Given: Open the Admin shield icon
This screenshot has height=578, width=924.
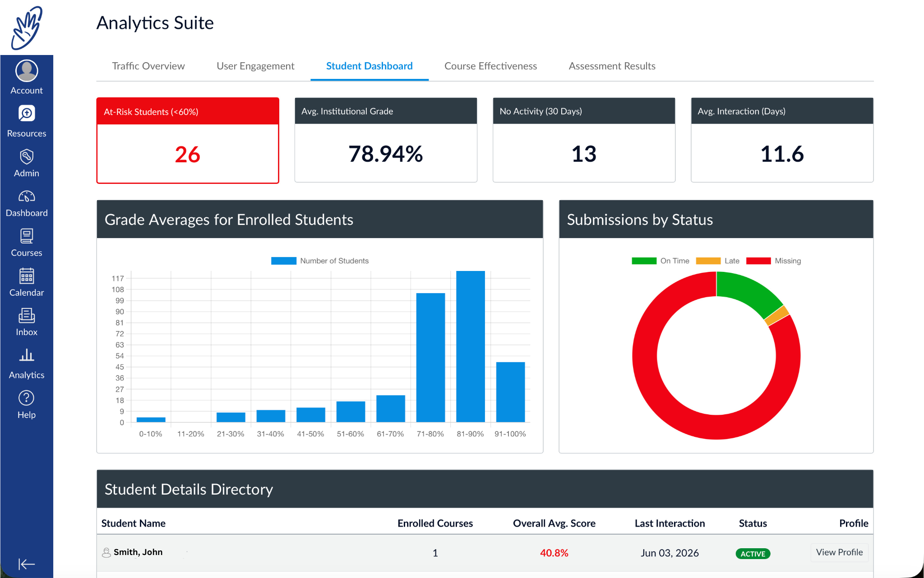Looking at the screenshot, I should click(27, 157).
